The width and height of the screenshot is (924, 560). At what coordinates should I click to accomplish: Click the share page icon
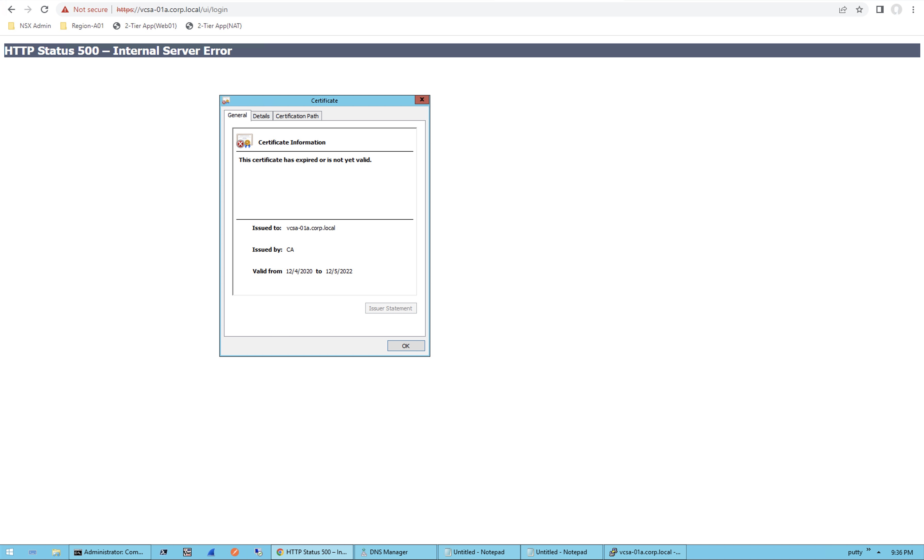point(843,10)
